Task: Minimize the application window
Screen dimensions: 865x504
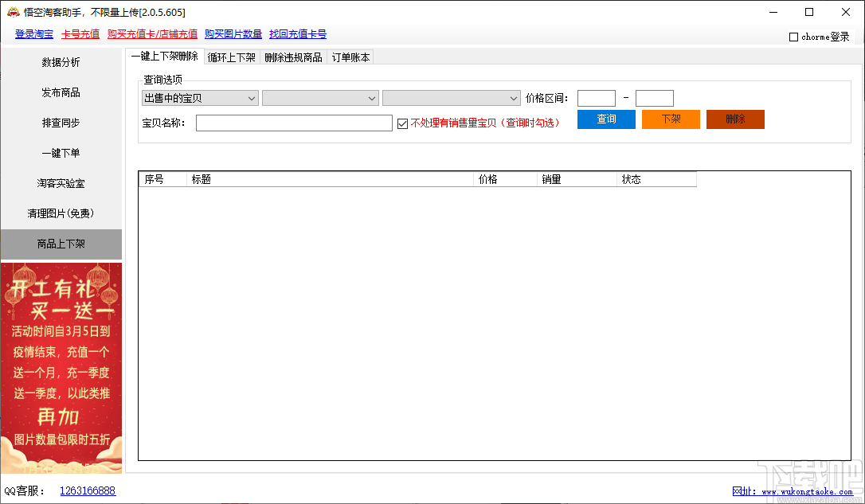Action: [773, 12]
